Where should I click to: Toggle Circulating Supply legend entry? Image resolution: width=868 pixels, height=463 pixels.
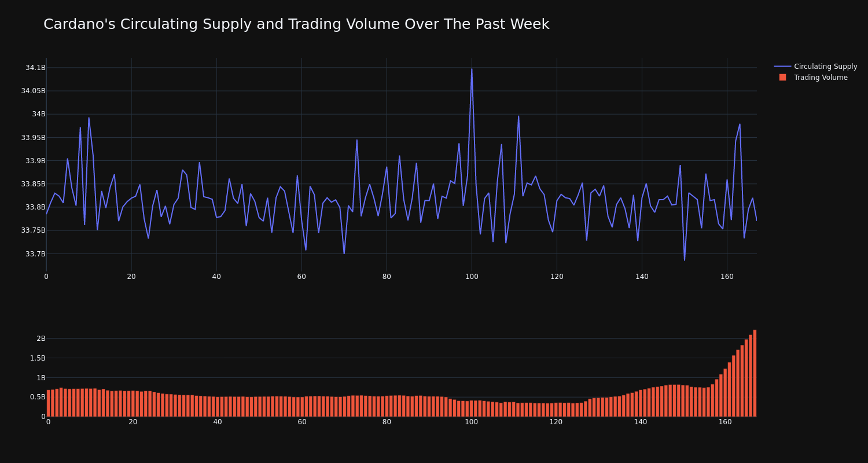coord(815,67)
